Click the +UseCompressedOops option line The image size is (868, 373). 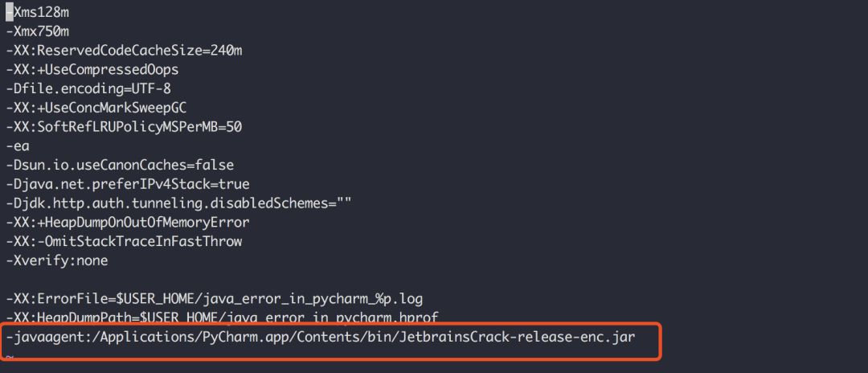coord(92,70)
